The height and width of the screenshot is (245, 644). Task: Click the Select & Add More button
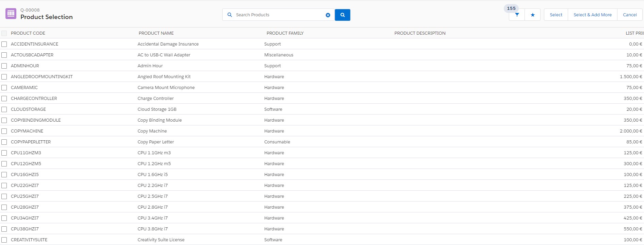click(x=592, y=15)
